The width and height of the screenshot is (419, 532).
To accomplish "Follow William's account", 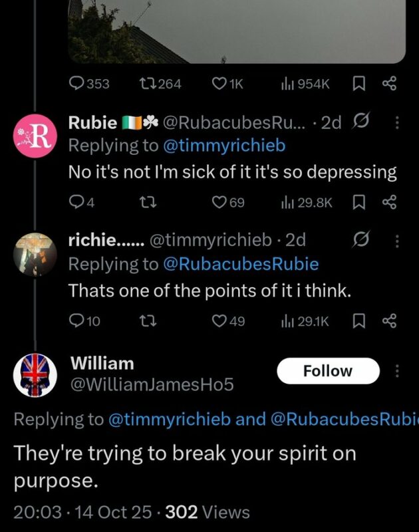I will 328,371.
